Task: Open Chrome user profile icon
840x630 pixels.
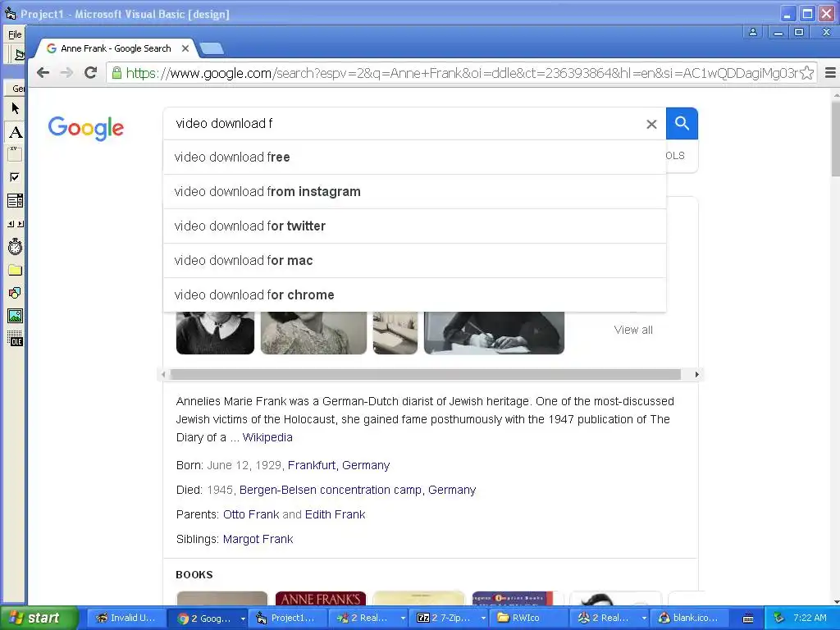Action: pos(753,32)
